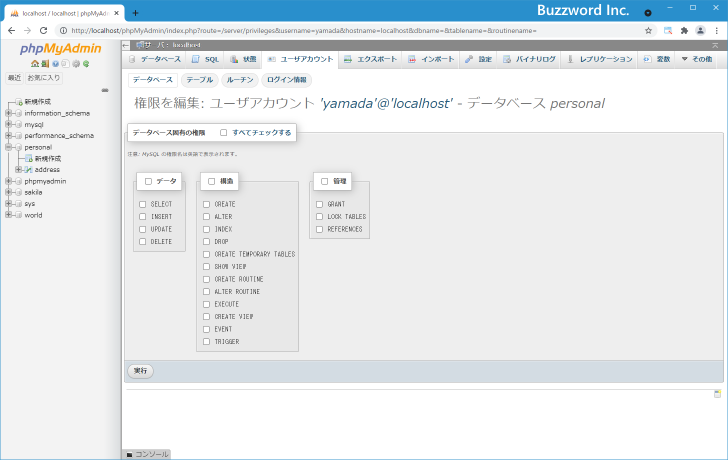728x460 pixels.
Task: Click the world database icon in tree
Action: (19, 215)
